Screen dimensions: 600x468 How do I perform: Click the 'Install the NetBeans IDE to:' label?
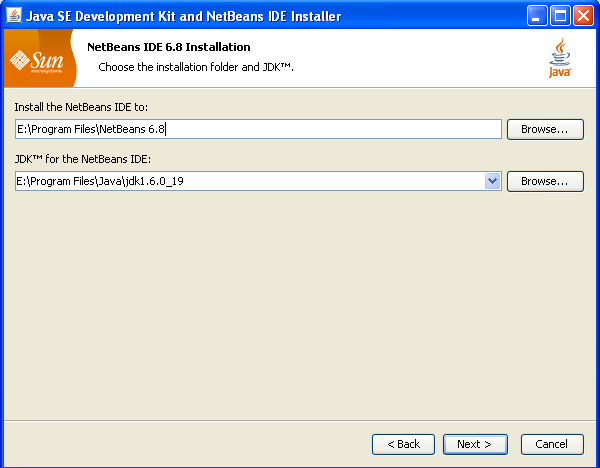[x=81, y=106]
